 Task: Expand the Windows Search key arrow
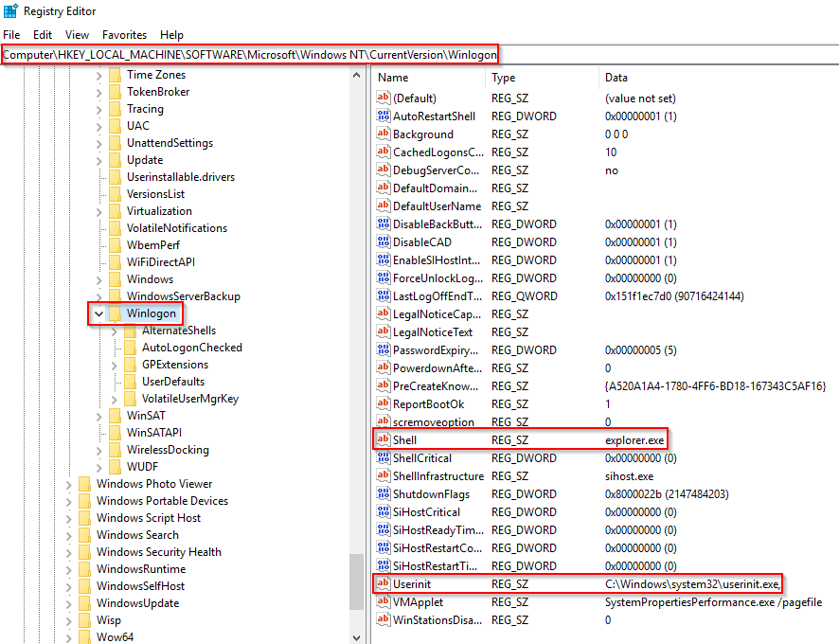pyautogui.click(x=68, y=535)
